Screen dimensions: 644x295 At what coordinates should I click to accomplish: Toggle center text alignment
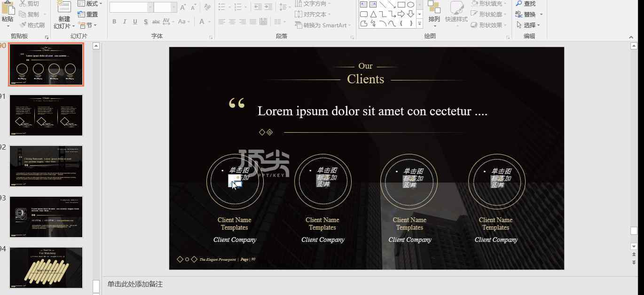coord(232,22)
